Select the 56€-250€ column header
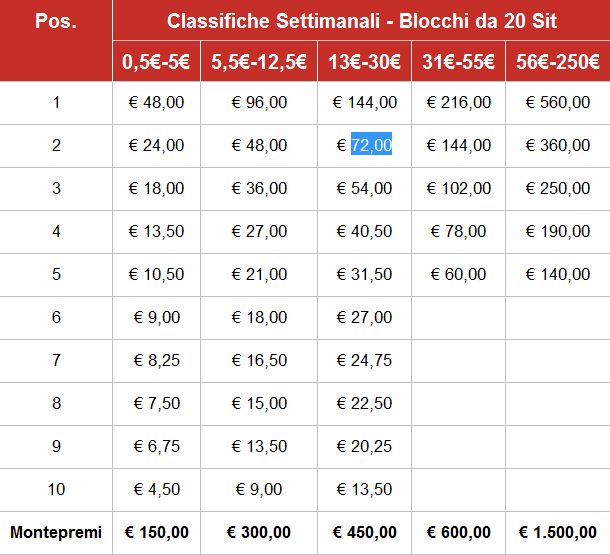The width and height of the screenshot is (610, 555). pos(558,62)
